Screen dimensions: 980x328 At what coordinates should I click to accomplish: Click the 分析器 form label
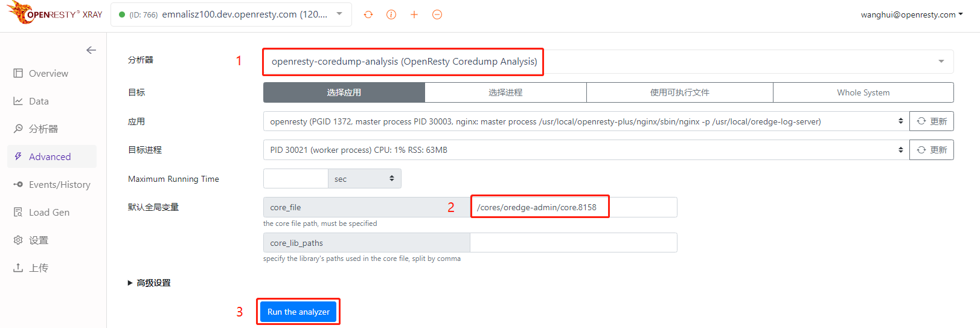pos(141,60)
